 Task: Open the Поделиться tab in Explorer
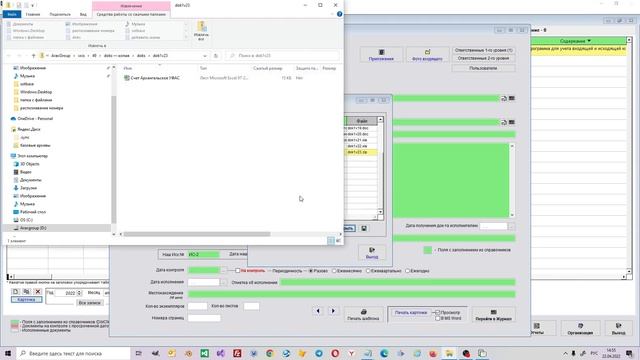[60, 14]
